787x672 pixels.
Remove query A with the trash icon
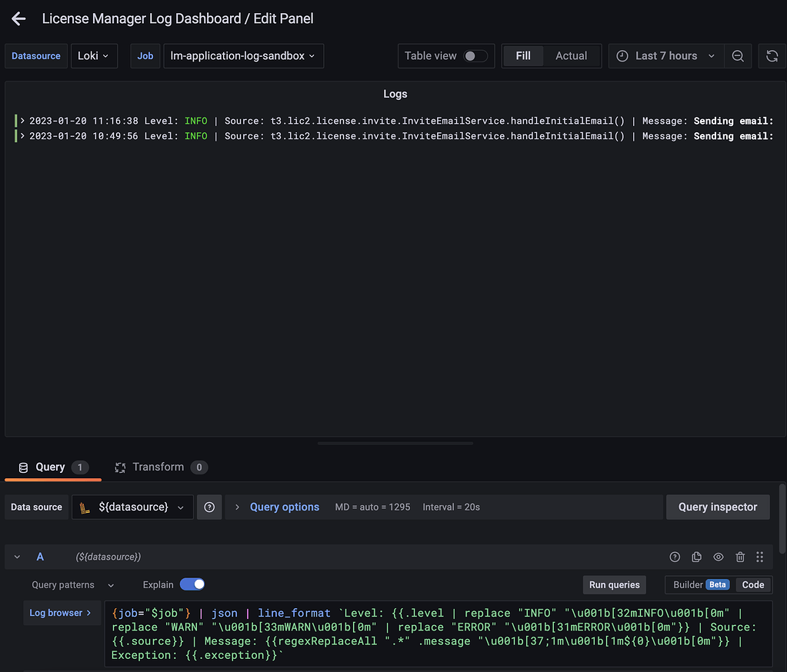coord(739,557)
